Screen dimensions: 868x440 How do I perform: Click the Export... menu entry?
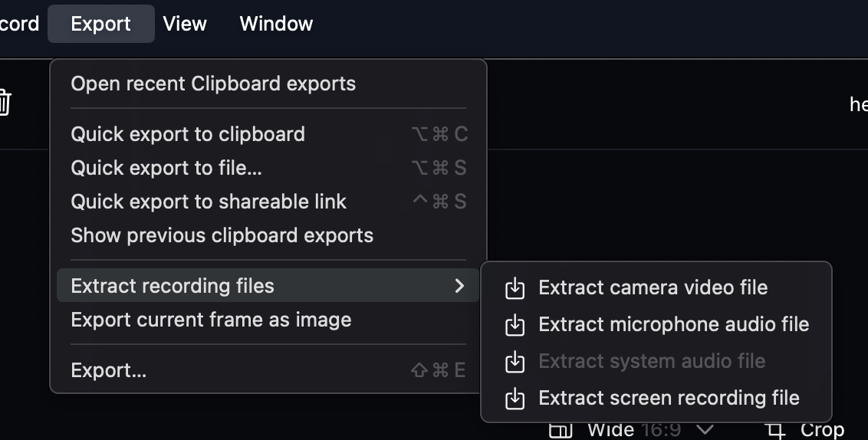coord(108,371)
